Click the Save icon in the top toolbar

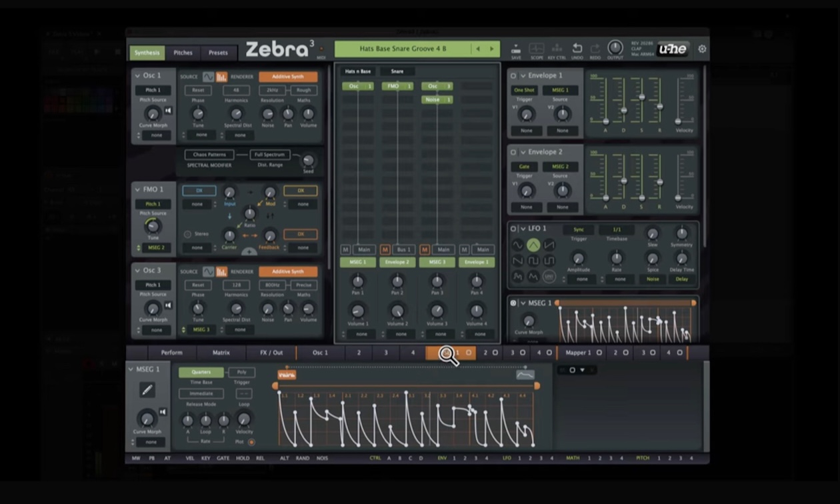tap(516, 48)
